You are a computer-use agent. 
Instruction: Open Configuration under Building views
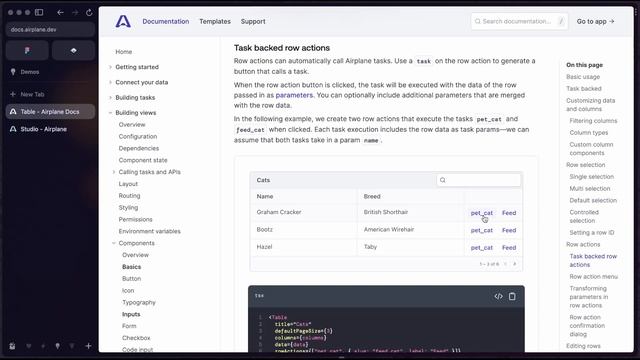click(x=138, y=136)
